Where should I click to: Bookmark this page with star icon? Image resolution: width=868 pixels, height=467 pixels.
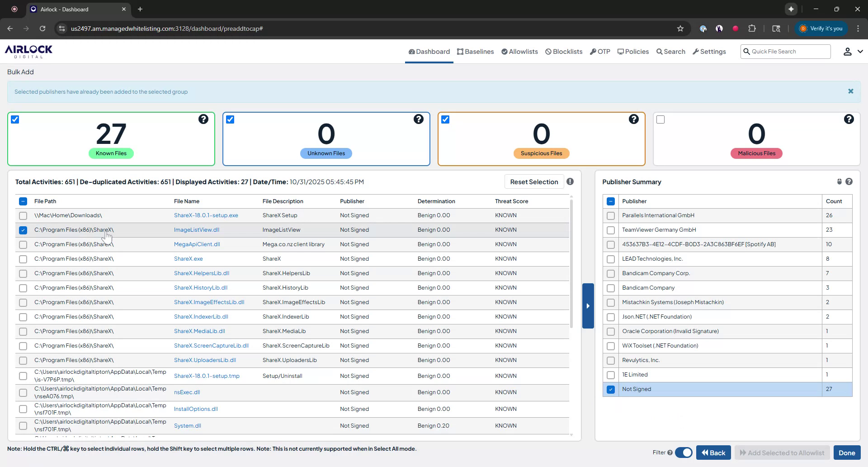pyautogui.click(x=680, y=29)
